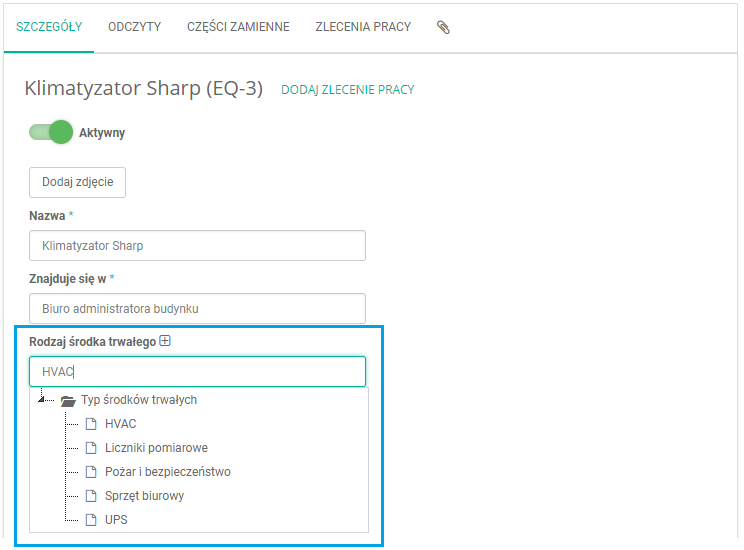Click the DODAJ ZLECENIE PRACY link

pos(348,90)
